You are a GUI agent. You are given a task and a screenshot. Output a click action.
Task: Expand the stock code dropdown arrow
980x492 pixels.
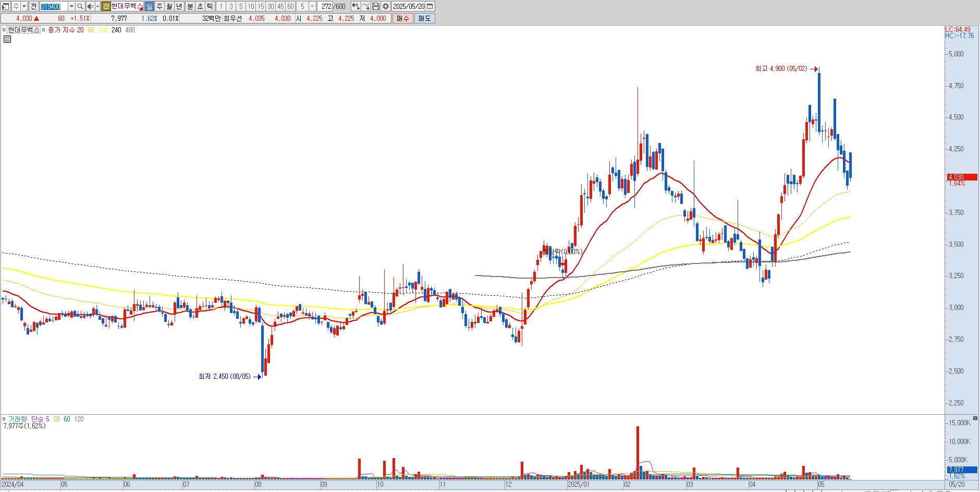[x=71, y=6]
